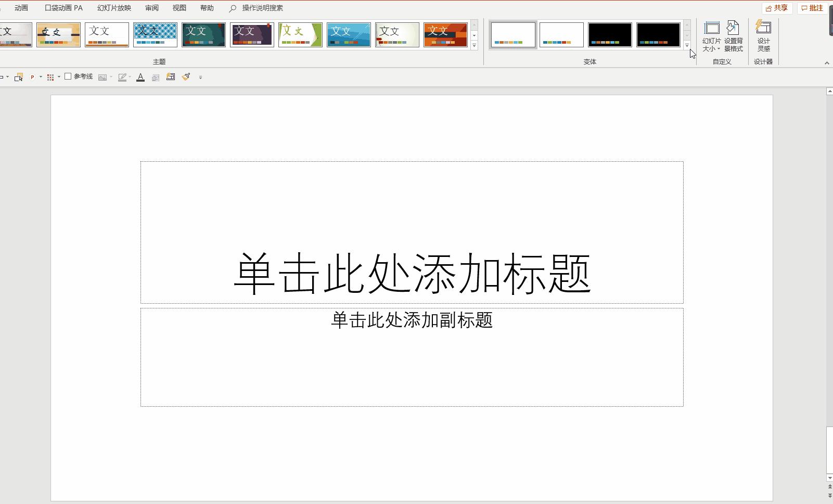Viewport: 833px width, 504px height.
Task: Expand the themes gallery dropdown arrow
Action: pos(475,46)
